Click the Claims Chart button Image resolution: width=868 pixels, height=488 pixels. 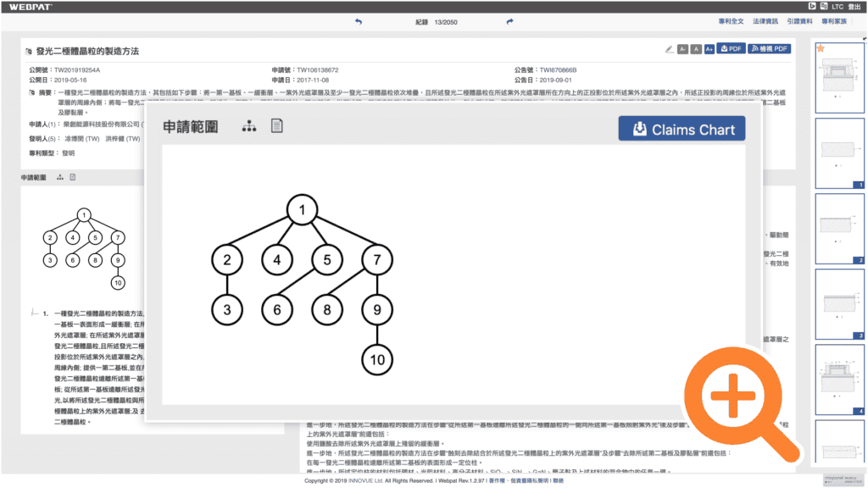coord(682,130)
